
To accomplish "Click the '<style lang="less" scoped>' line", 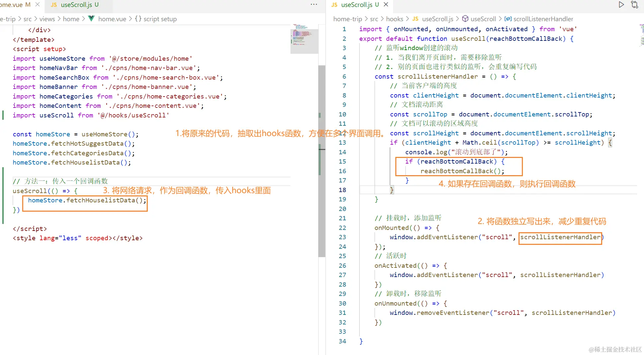I will [x=78, y=238].
